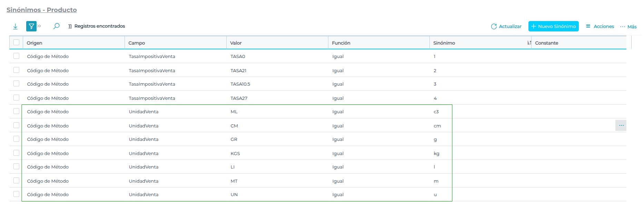Open row options ellipsis for CM row
The height and width of the screenshot is (211, 644).
coord(621,125)
